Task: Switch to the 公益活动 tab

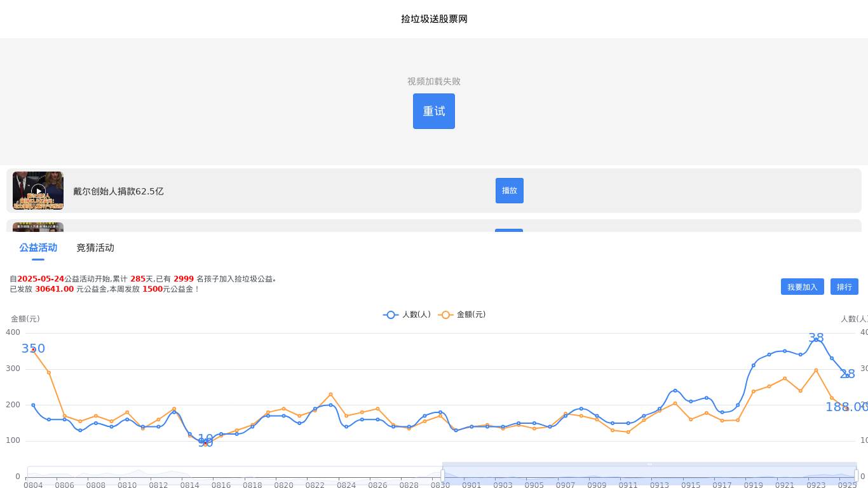Action: pyautogui.click(x=38, y=248)
